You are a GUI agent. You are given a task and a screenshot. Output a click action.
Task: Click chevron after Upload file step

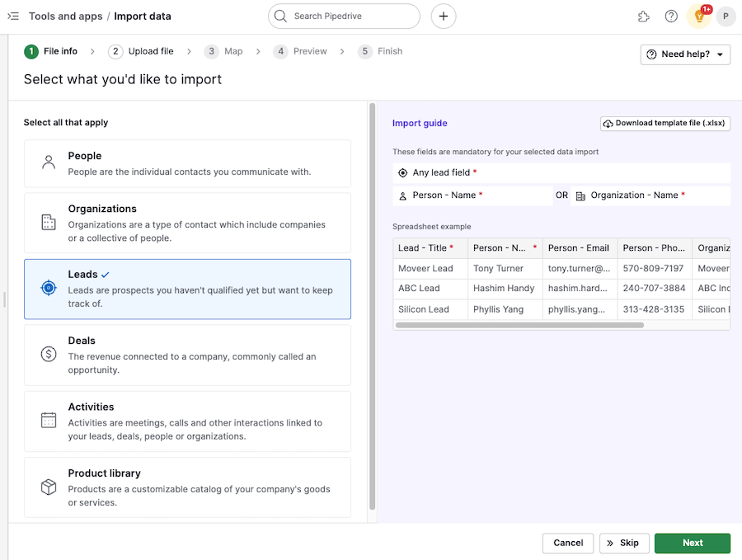(189, 52)
